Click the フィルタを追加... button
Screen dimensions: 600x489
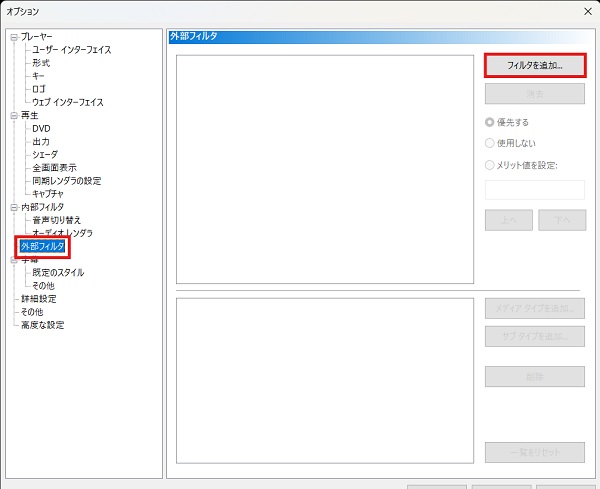[534, 65]
